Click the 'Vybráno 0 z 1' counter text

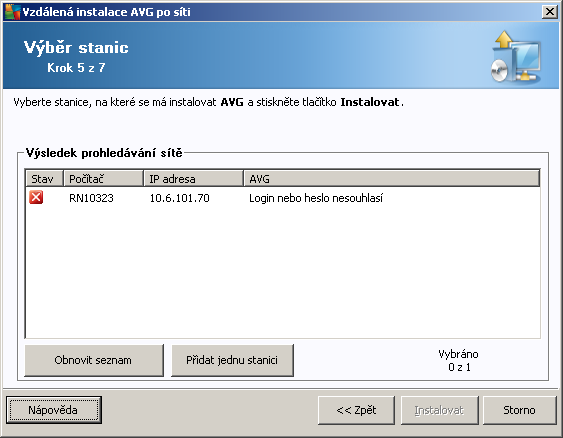[459, 360]
